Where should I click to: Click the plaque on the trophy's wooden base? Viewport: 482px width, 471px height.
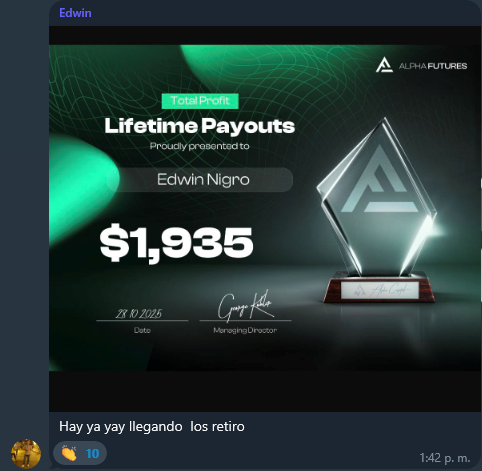pos(380,290)
